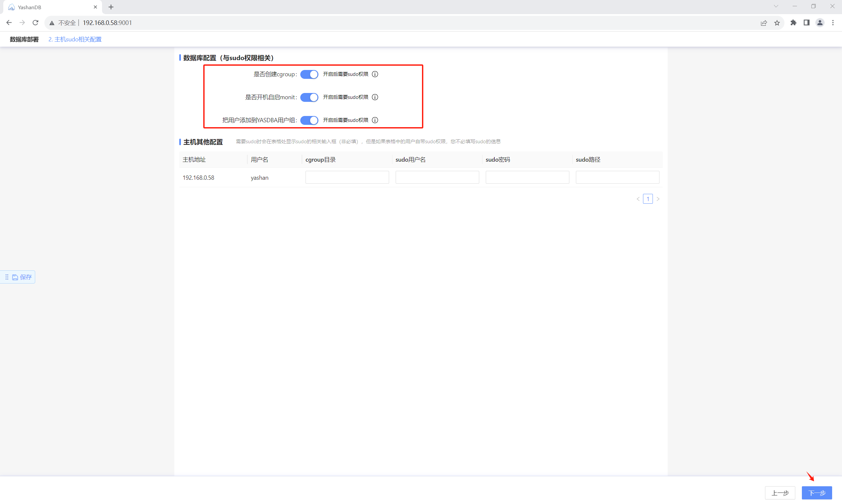
Task: Click the browser reload page icon
Action: (35, 23)
